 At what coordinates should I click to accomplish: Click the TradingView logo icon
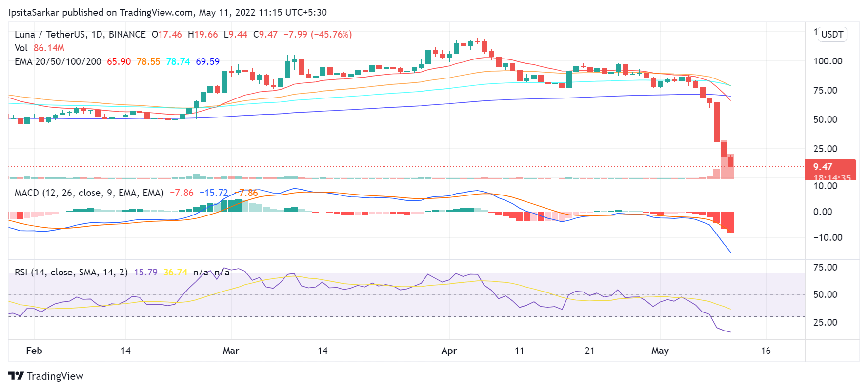click(16, 376)
